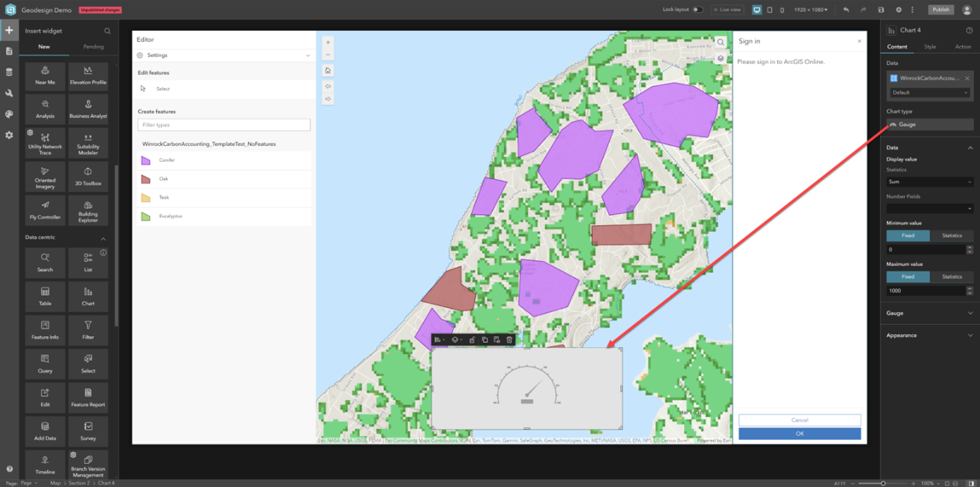Image resolution: width=980 pixels, height=487 pixels.
Task: Click Cancel in Sign in dialog
Action: 800,420
